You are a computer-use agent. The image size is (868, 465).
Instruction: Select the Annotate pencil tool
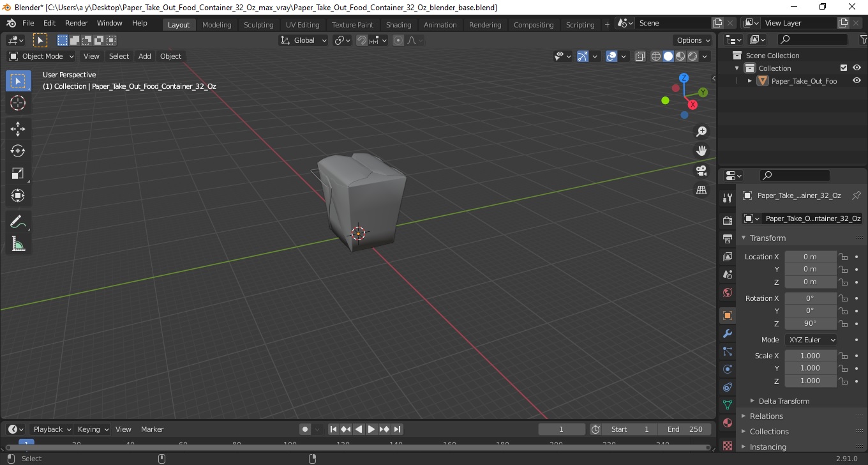tap(18, 222)
